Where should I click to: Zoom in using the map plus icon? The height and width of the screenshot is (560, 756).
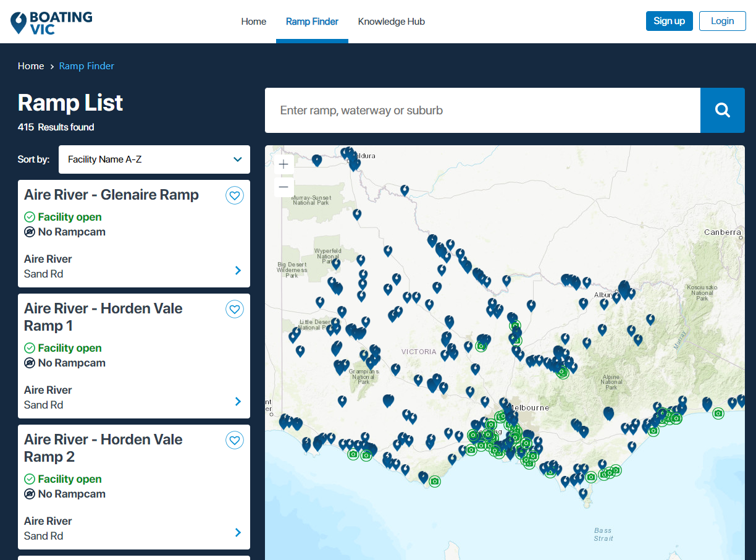283,164
